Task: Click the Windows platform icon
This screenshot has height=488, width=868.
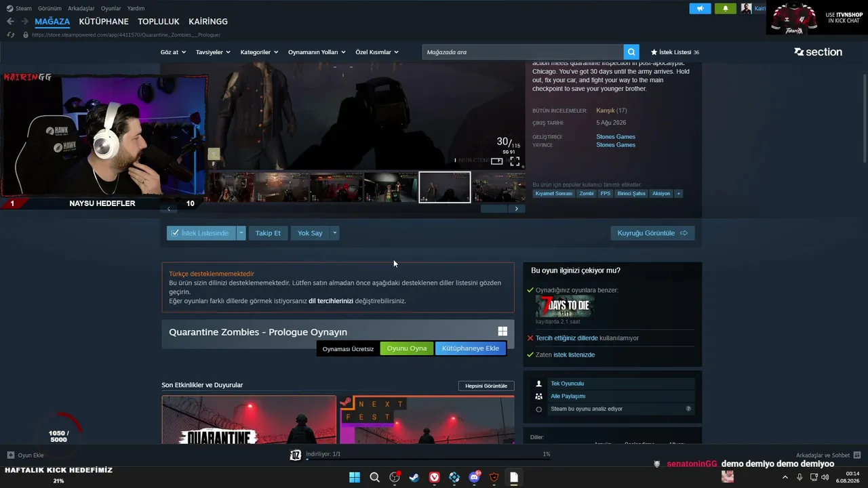Action: pyautogui.click(x=502, y=331)
